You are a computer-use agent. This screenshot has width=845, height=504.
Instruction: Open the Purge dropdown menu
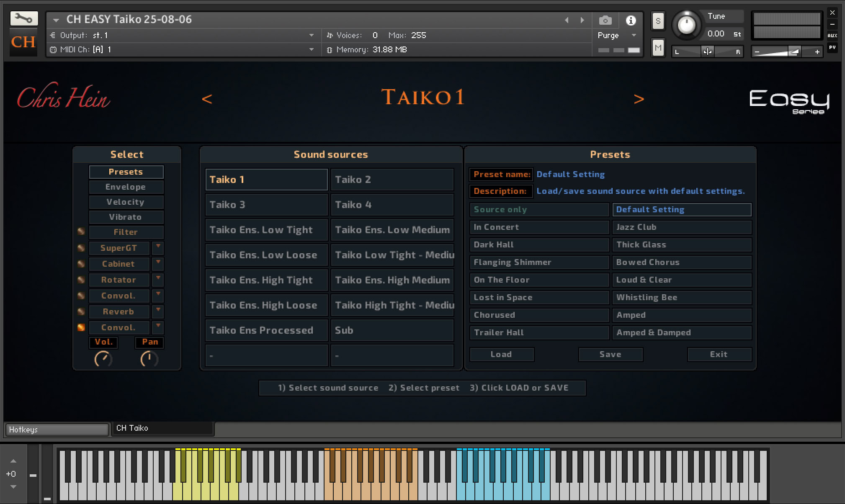634,35
